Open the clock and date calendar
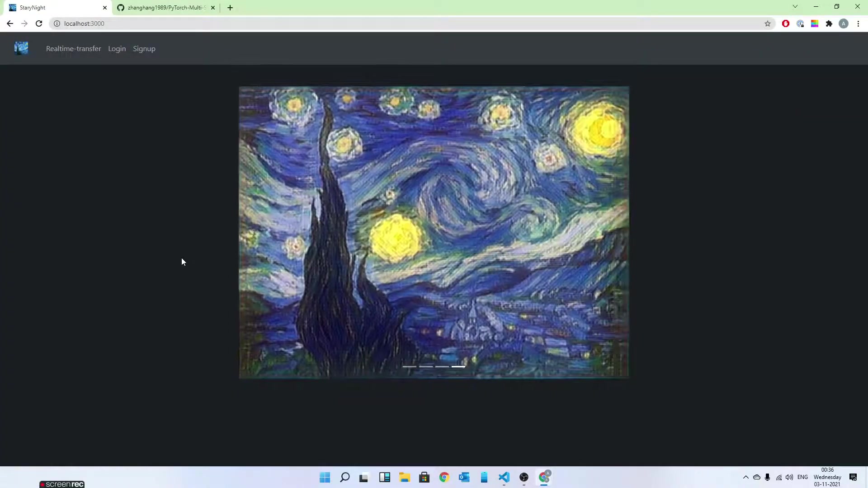 pyautogui.click(x=827, y=477)
